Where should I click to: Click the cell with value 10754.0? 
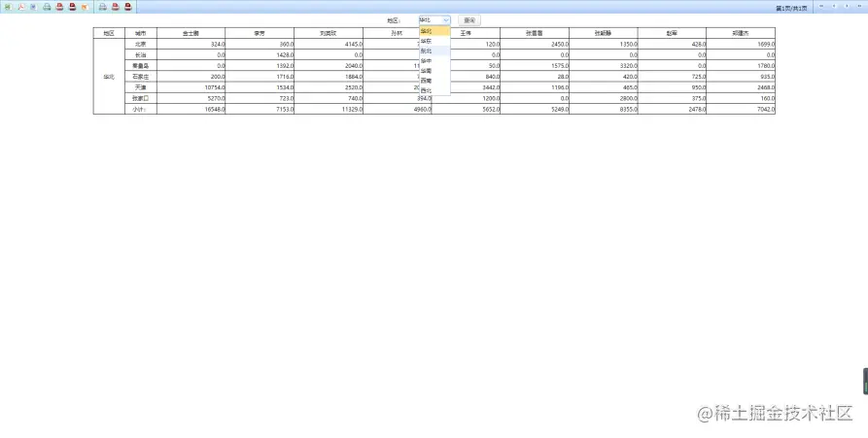pos(191,87)
